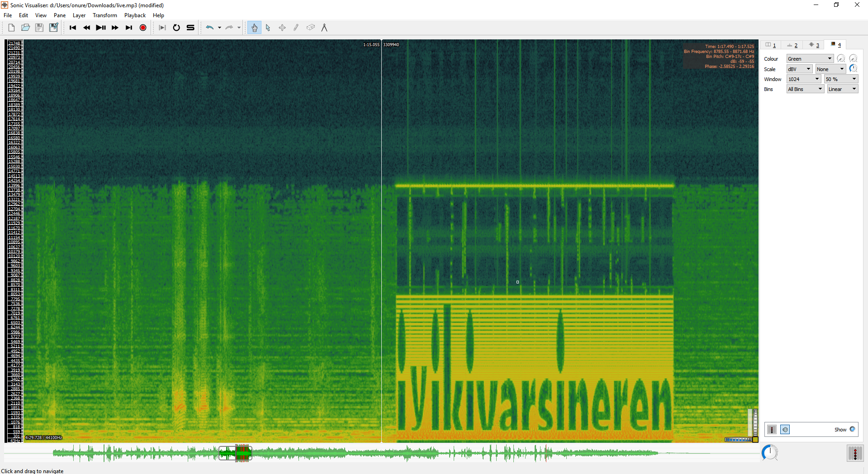Click the red selected region in the overview
This screenshot has width=868, height=474.
pos(243,453)
